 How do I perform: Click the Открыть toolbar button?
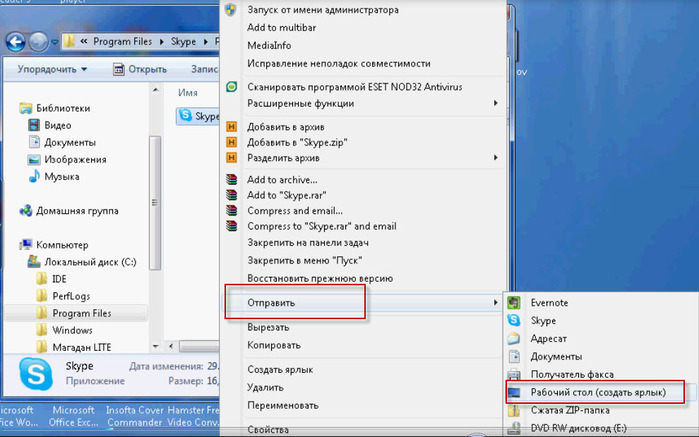tap(140, 69)
